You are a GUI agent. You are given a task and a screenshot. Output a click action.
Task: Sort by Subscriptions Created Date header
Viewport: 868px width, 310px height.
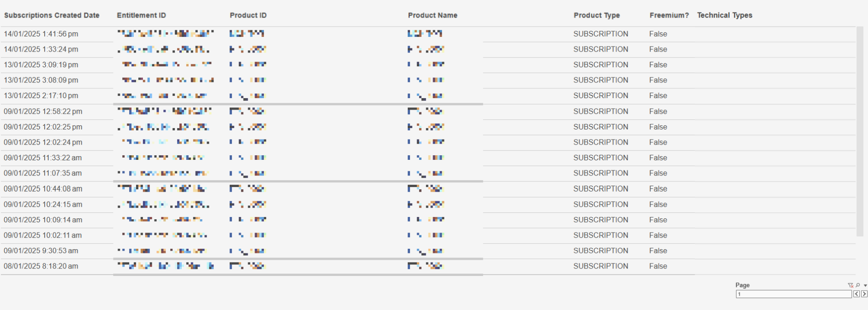click(52, 15)
